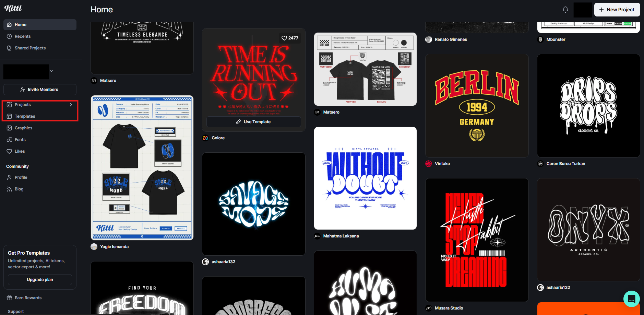644x315 pixels.
Task: Open the chat support bubble
Action: tap(631, 299)
